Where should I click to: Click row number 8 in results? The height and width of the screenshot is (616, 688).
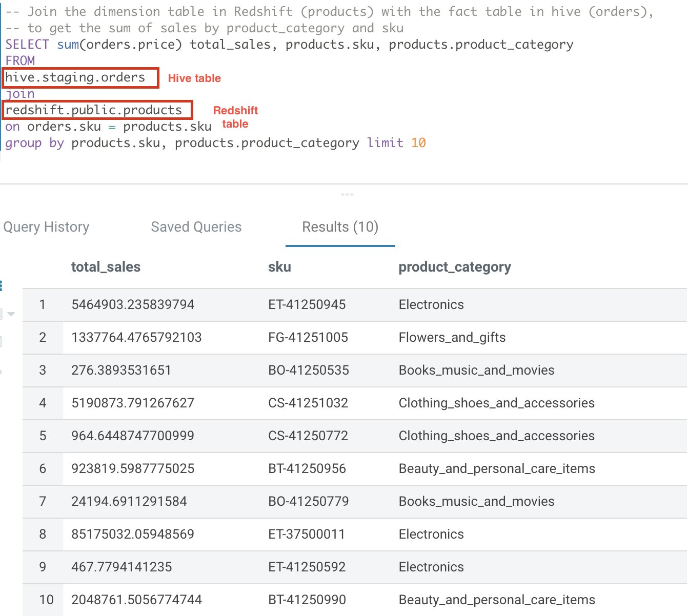tap(43, 534)
